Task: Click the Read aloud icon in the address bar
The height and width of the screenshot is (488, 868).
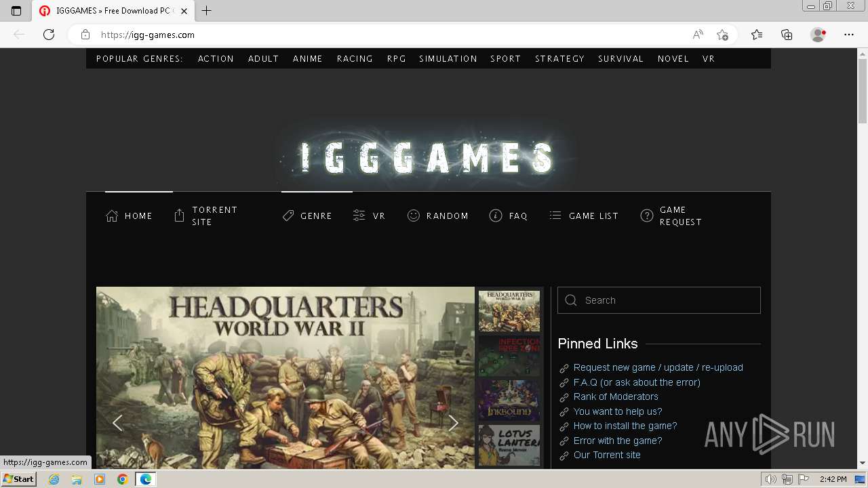Action: pyautogui.click(x=698, y=35)
